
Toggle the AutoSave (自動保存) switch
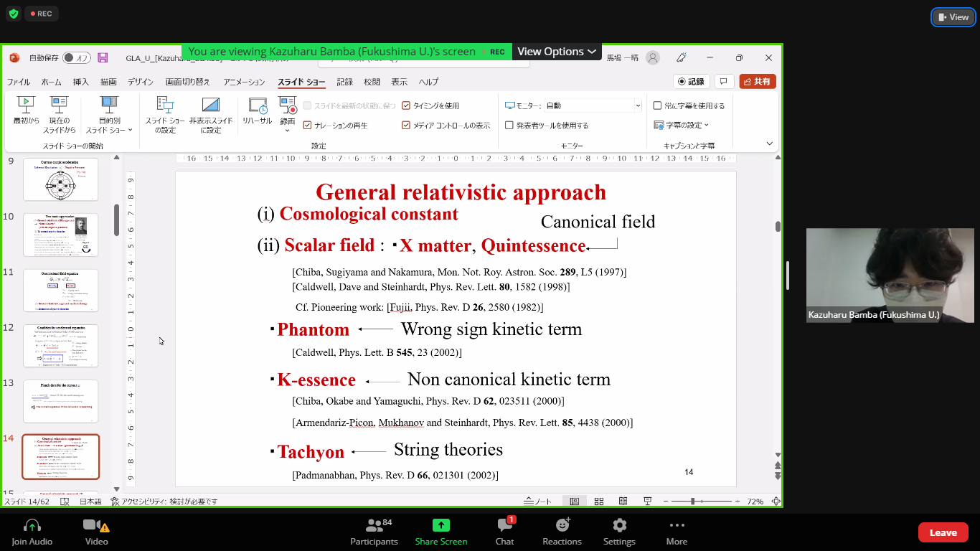(x=77, y=57)
